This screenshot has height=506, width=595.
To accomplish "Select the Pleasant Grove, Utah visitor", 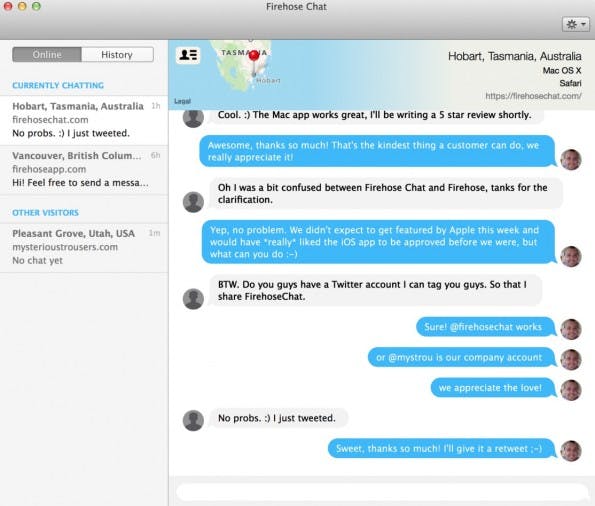I will [84, 247].
